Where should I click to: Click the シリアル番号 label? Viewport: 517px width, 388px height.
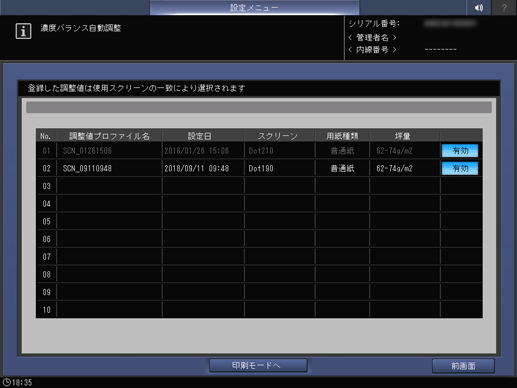tap(374, 24)
